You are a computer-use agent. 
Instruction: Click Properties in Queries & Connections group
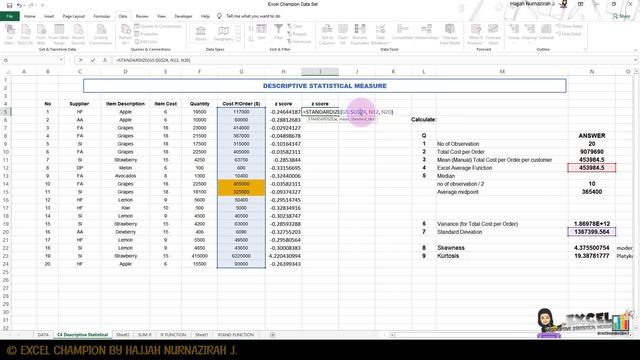(146, 34)
